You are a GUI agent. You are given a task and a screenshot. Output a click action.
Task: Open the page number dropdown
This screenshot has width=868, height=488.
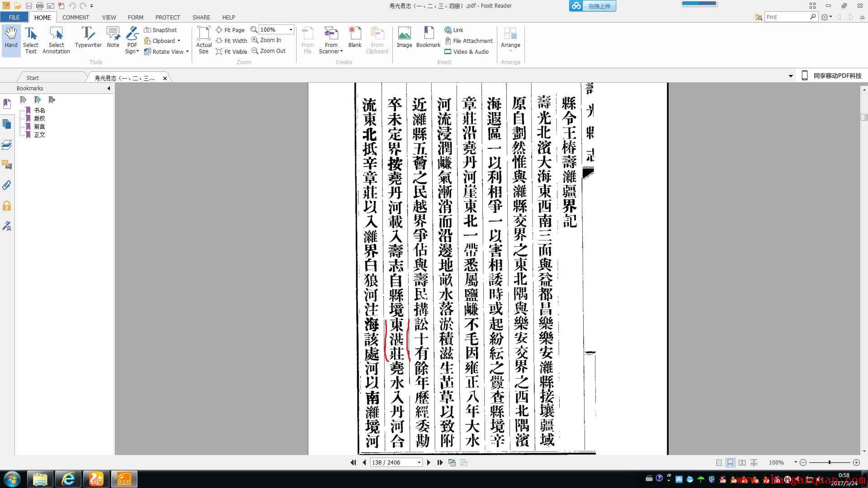tap(419, 462)
